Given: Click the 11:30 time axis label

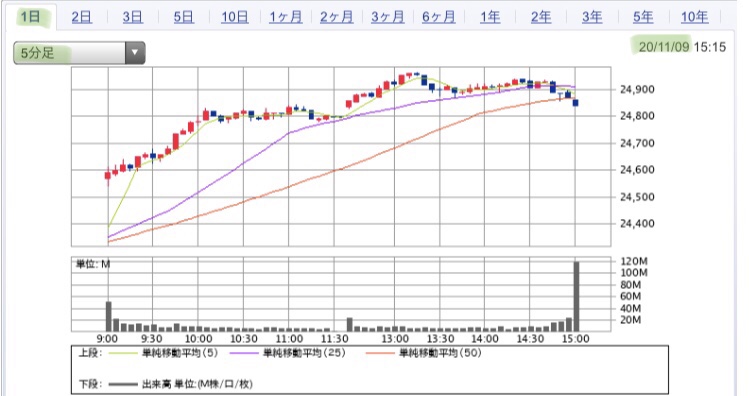Looking at the screenshot, I should tap(334, 339).
